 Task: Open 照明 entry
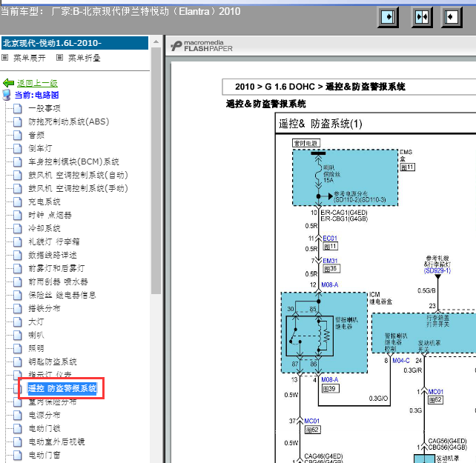pos(36,348)
